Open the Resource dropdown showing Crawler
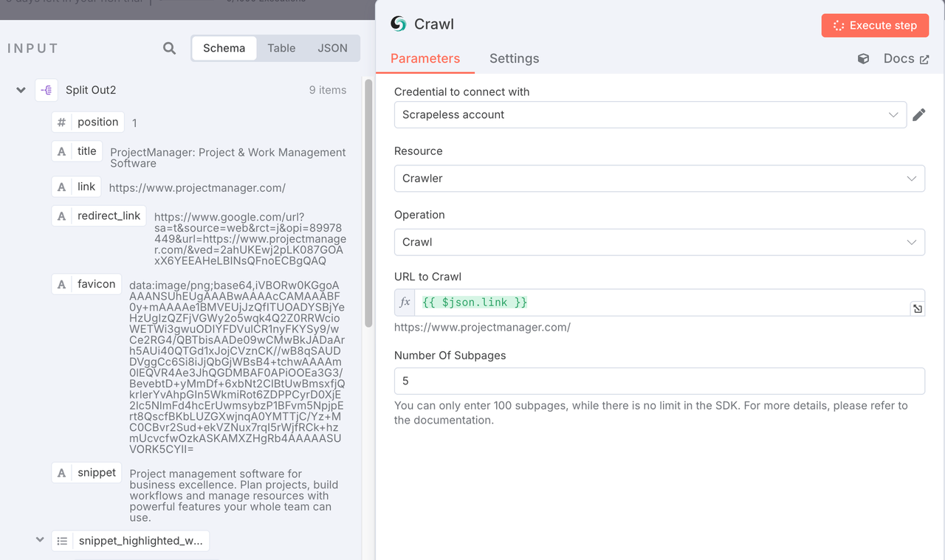The width and height of the screenshot is (945, 560). [659, 179]
